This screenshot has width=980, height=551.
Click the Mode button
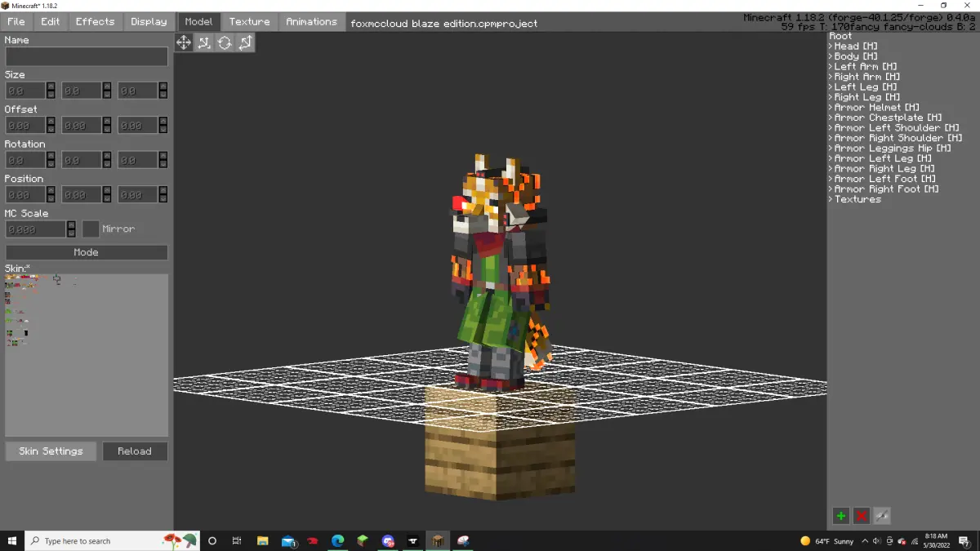(x=87, y=252)
